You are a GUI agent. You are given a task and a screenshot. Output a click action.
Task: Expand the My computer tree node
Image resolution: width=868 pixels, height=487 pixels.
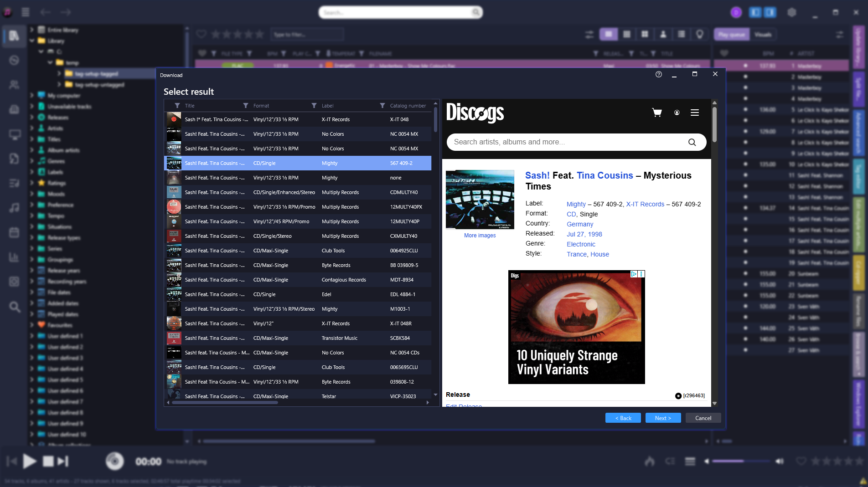(32, 95)
